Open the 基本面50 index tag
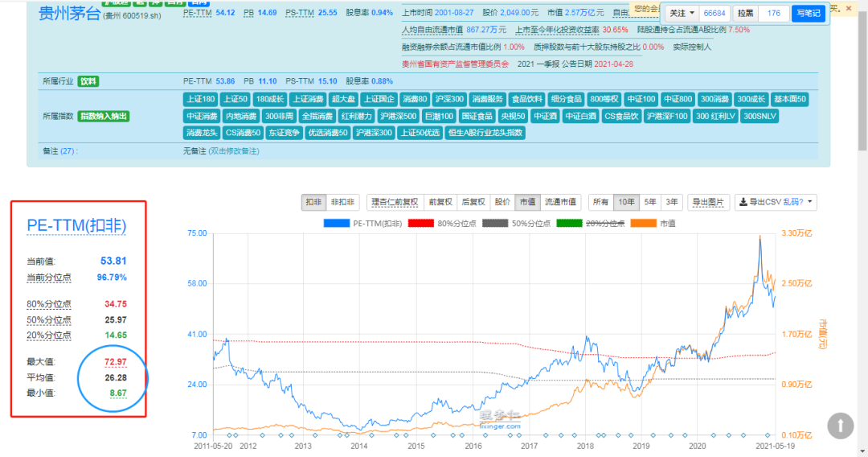 coord(790,99)
